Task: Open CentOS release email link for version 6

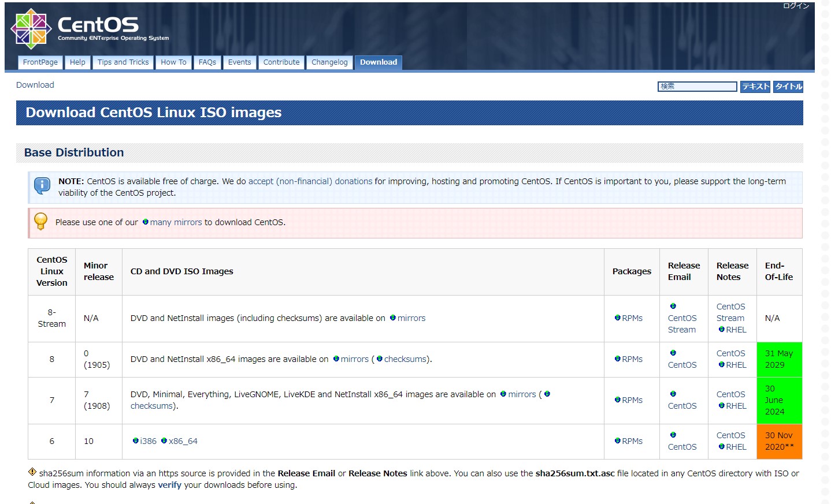Action: [682, 447]
